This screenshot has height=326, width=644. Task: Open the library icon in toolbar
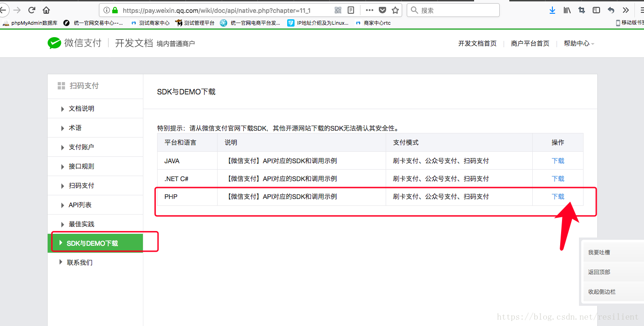pos(567,10)
